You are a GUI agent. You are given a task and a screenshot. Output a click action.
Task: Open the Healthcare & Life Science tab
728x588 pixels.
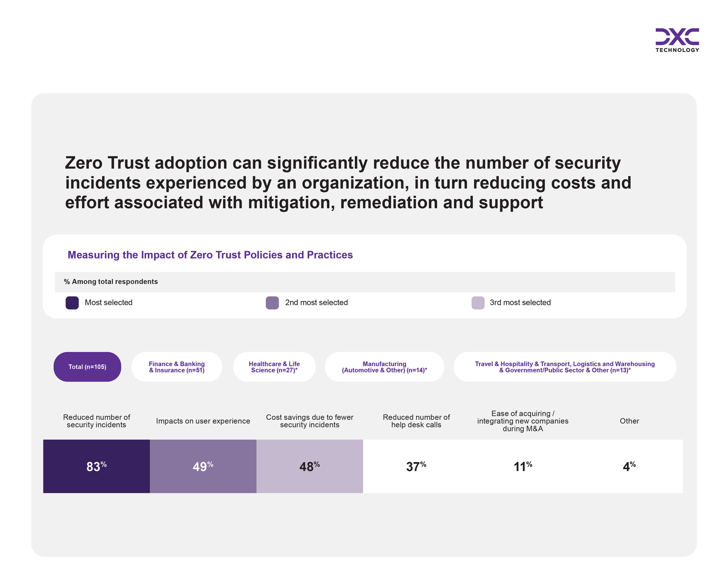(x=274, y=367)
